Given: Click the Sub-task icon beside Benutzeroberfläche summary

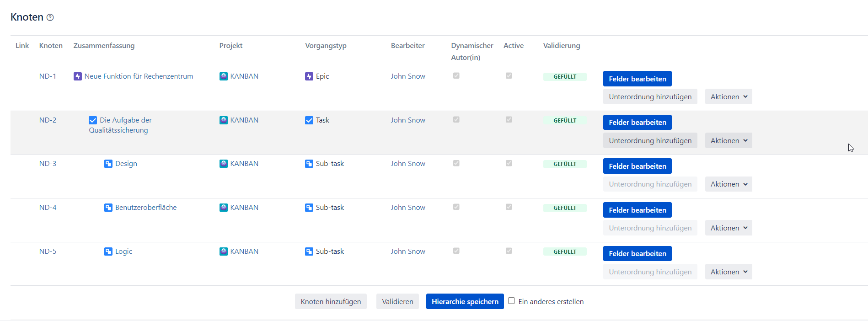Looking at the screenshot, I should [108, 208].
